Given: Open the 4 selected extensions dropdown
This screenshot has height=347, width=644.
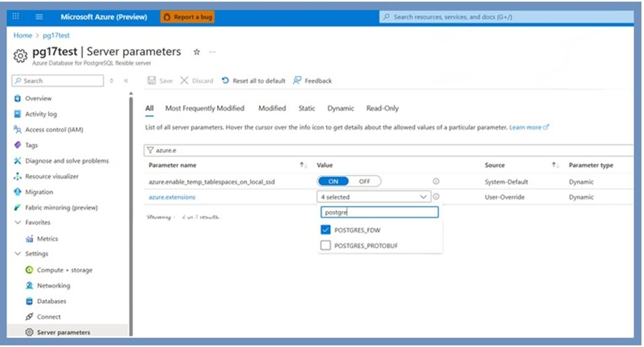Looking at the screenshot, I should [374, 197].
